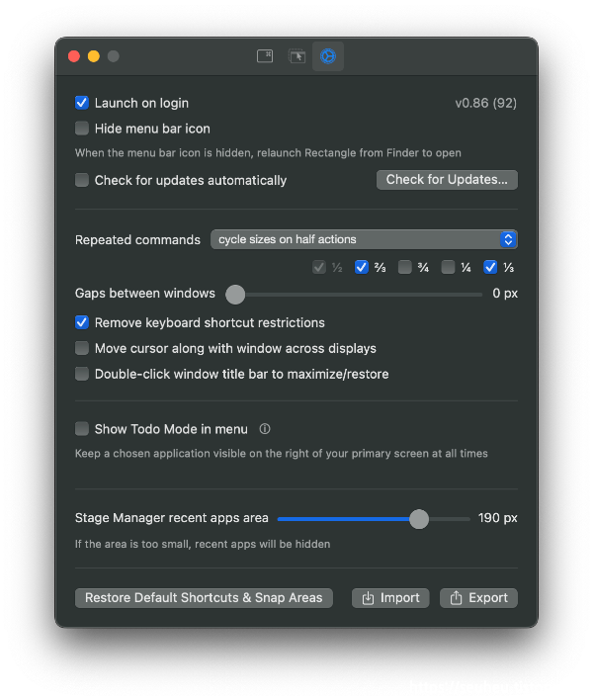Select the general settings gear tab
Screen dimensions: 593x700
click(328, 56)
